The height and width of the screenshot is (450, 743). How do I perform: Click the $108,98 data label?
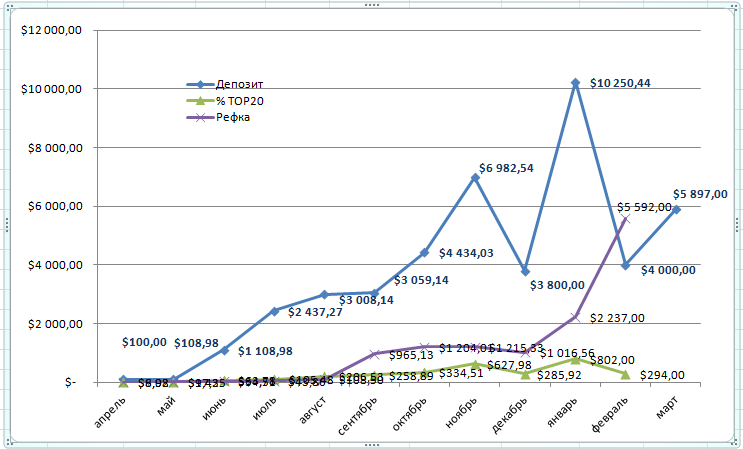coord(196,343)
